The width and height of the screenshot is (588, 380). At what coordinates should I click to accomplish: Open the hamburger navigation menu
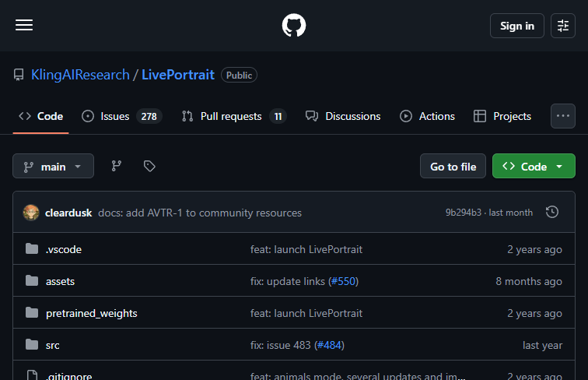[x=24, y=25]
